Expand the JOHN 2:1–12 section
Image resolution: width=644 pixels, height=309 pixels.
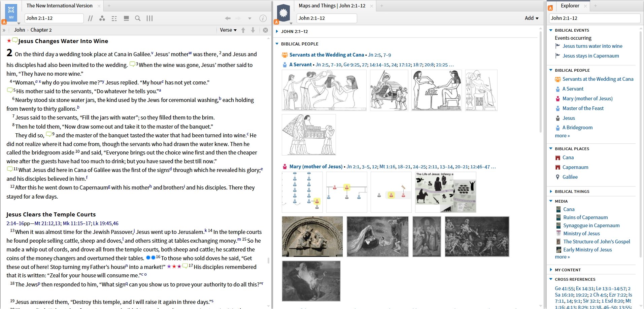[x=277, y=31]
